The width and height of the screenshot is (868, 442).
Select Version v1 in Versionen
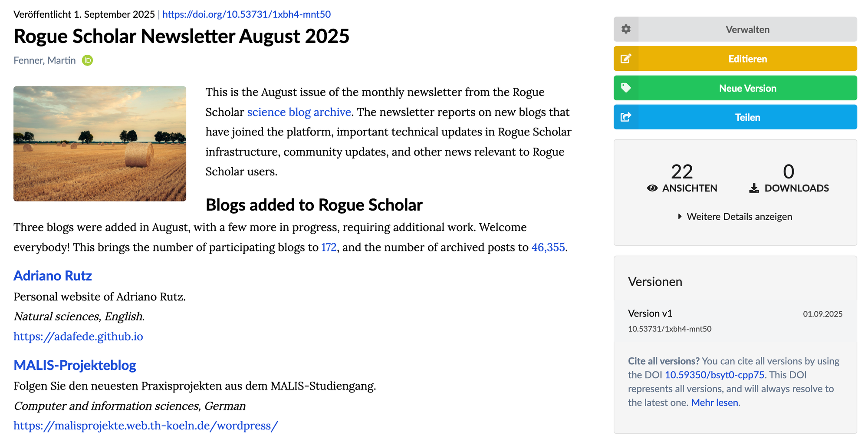pyautogui.click(x=650, y=313)
